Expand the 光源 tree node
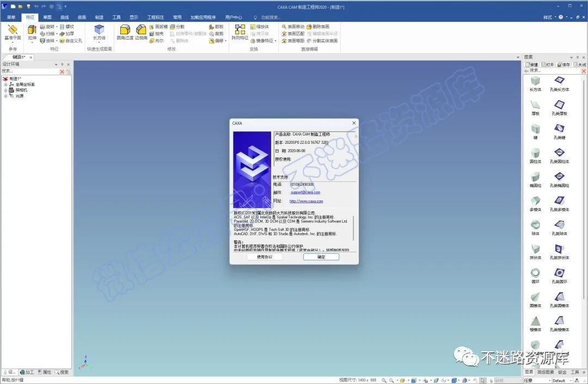Viewport: 588px width, 384px height. (x=5, y=96)
